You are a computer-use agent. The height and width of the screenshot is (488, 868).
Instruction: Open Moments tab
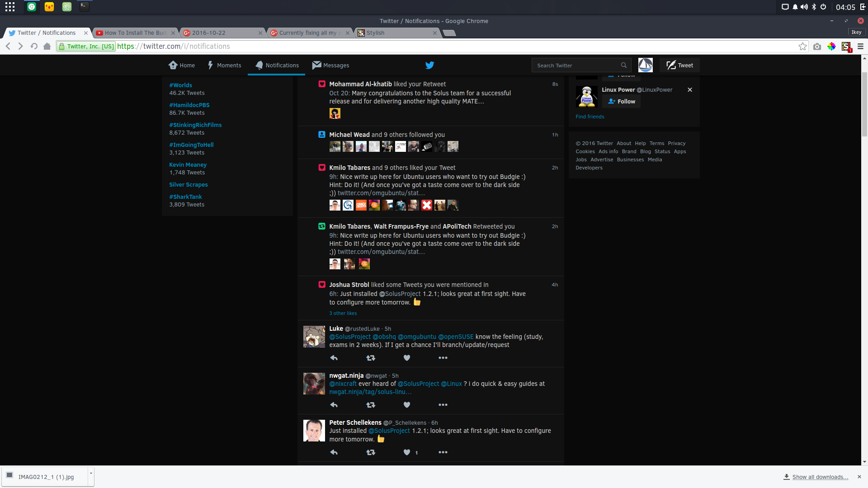pyautogui.click(x=224, y=65)
